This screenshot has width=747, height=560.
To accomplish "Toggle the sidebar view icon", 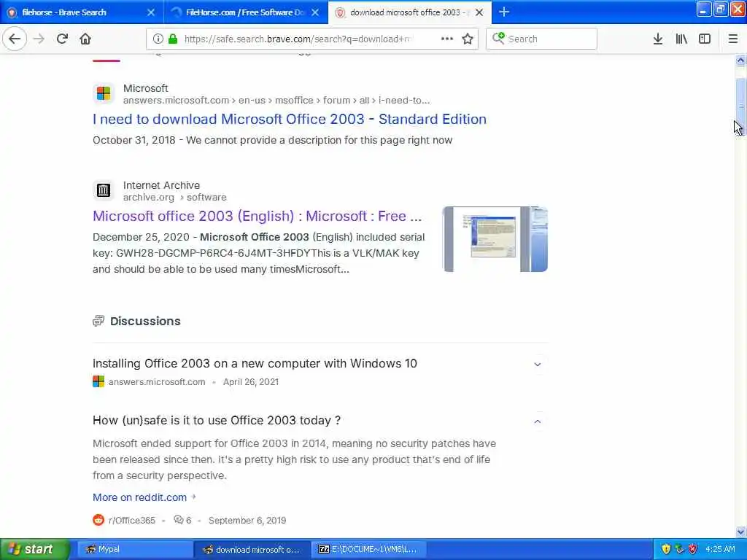I will tap(705, 39).
